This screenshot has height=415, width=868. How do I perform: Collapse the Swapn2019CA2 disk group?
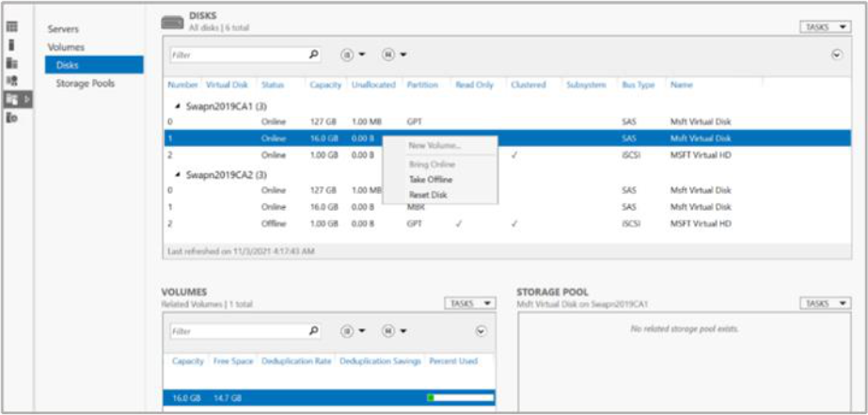[x=179, y=175]
